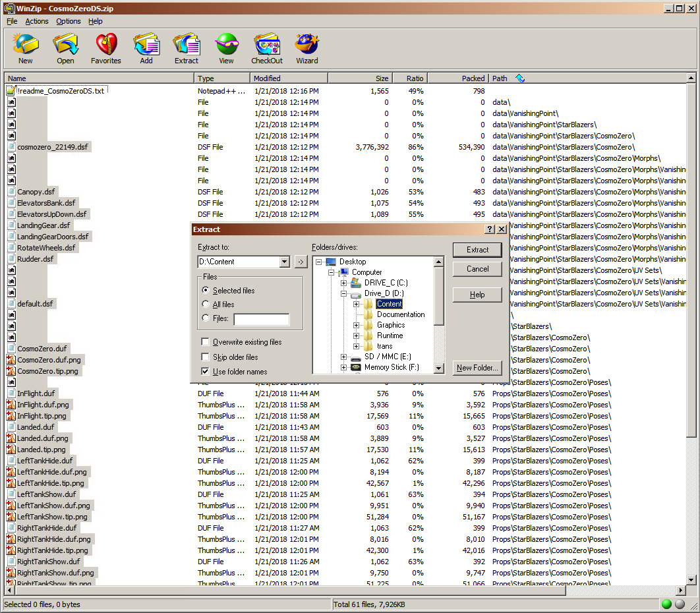
Task: Enable 'Overwrite existing files' checkbox
Action: 206,342
